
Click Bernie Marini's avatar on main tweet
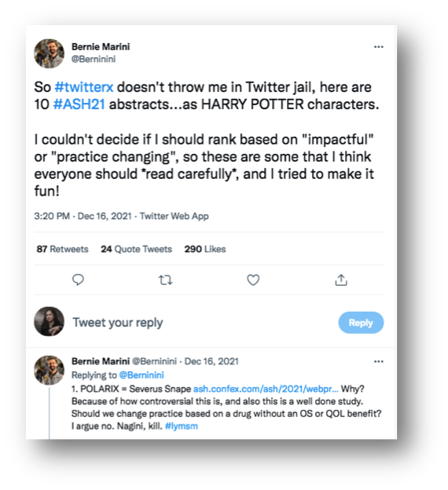coord(49,53)
